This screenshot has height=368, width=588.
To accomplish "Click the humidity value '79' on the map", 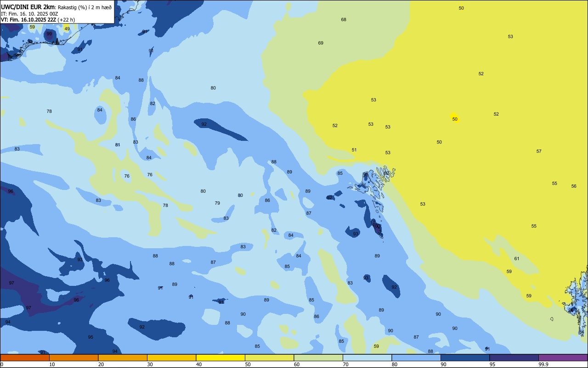I will (217, 203).
